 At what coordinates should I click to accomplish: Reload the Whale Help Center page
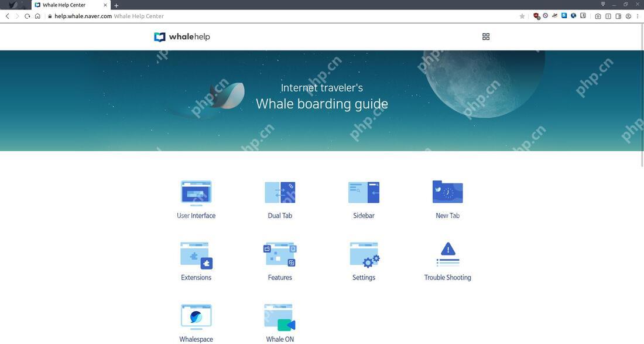click(x=27, y=16)
